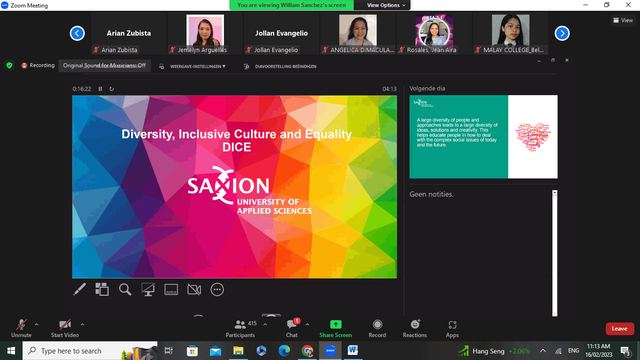This screenshot has width=640, height=360.
Task: Select the pen annotation tool under slide
Action: point(80,289)
